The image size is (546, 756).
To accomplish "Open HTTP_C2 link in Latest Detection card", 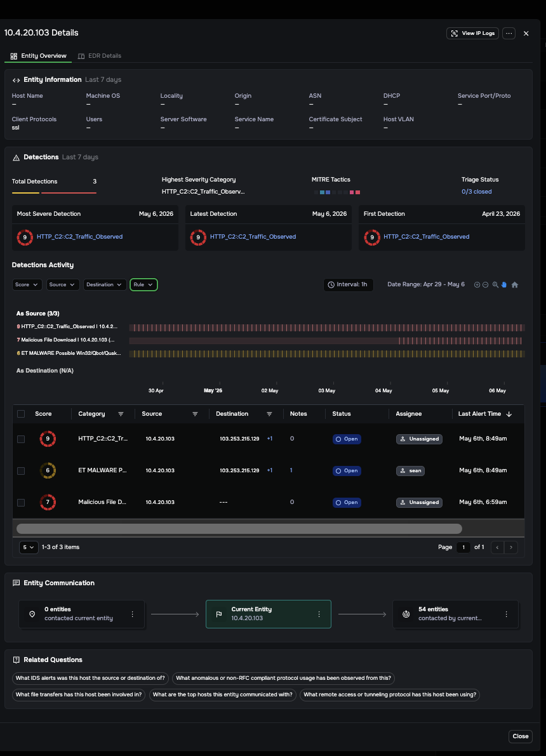I will pyautogui.click(x=253, y=237).
